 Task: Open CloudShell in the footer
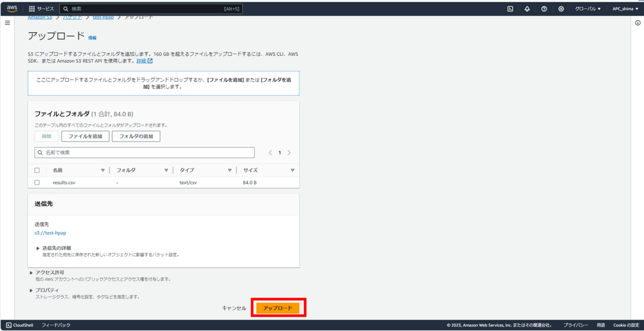[19, 325]
